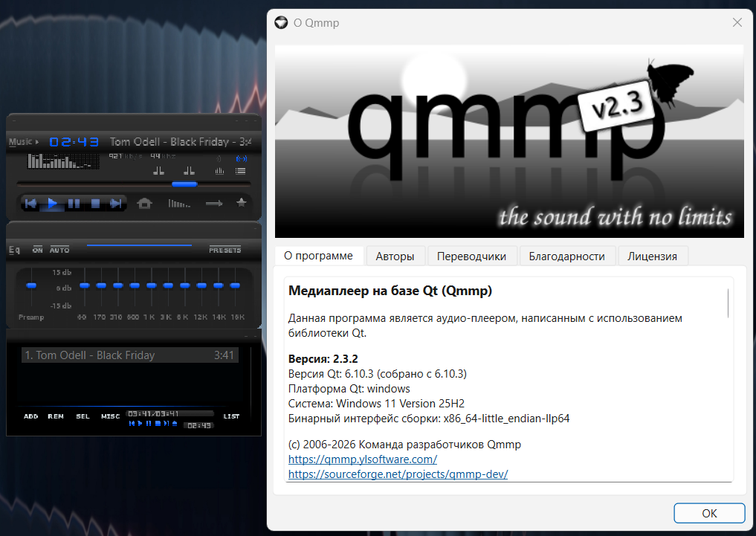Click the Версия: 2.3.2 text line
The image size is (756, 536).
[x=323, y=359]
